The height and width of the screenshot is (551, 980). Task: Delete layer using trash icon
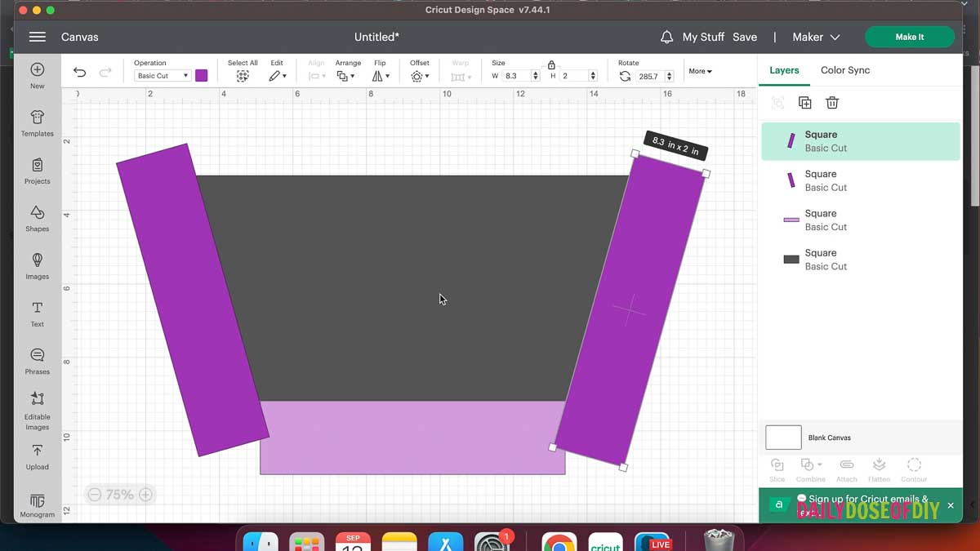pos(831,103)
